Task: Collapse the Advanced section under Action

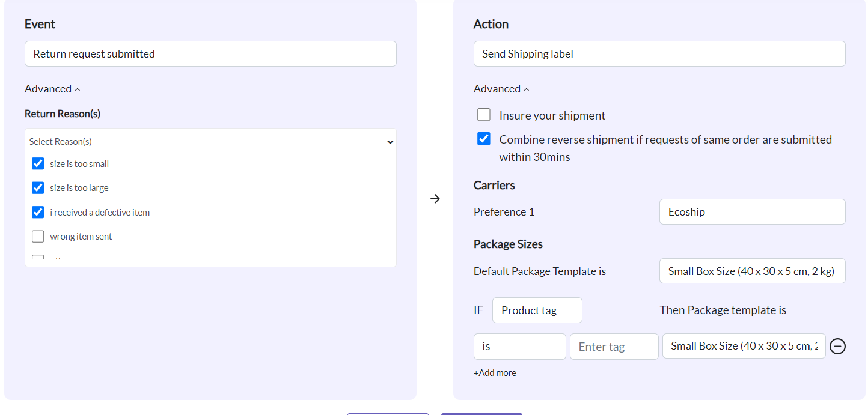Action: [501, 89]
